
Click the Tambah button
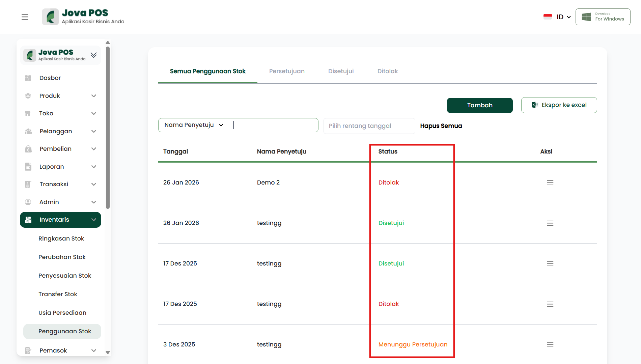pos(479,105)
